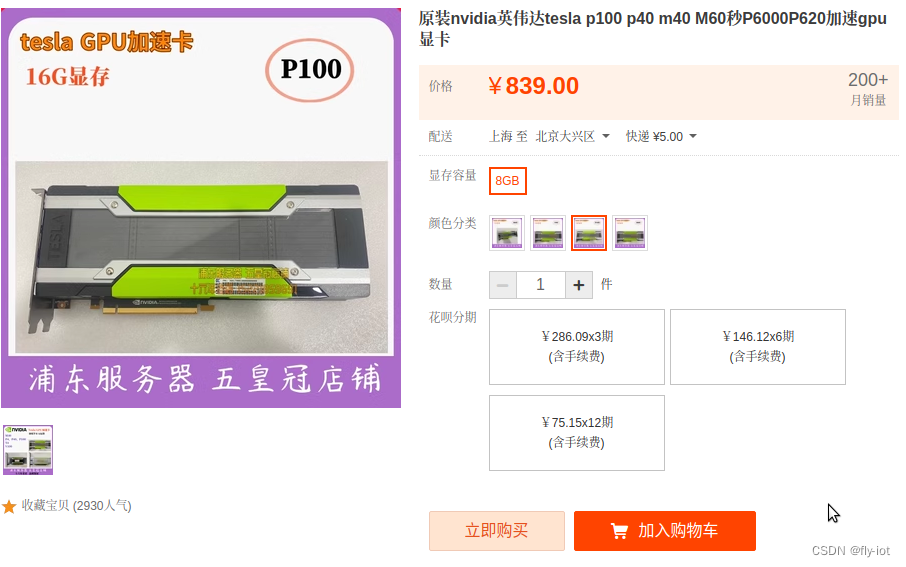The height and width of the screenshot is (567, 906).
Task: Click the 加入购物车 add to cart button
Action: [x=665, y=531]
